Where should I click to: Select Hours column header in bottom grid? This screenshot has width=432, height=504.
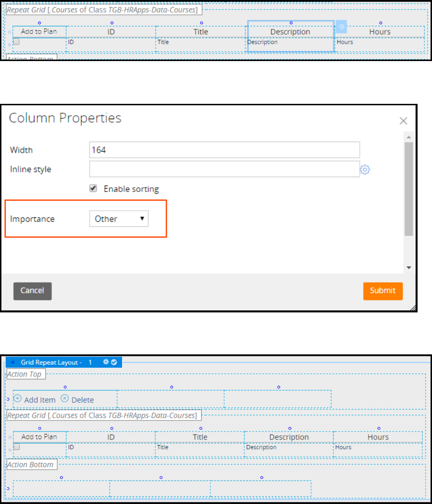[x=378, y=437]
